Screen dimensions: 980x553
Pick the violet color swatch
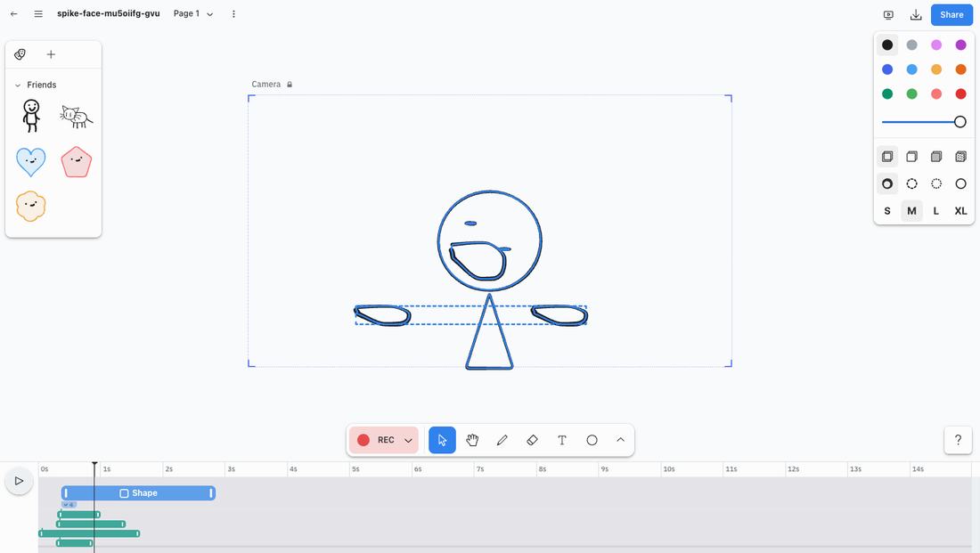[x=960, y=45]
